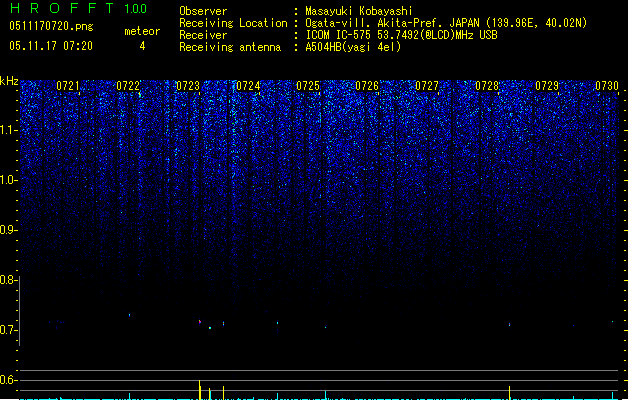Image resolution: width=629 pixels, height=400 pixels.
Task: Click the 1.0 kHz axis label
Action: [x=8, y=180]
